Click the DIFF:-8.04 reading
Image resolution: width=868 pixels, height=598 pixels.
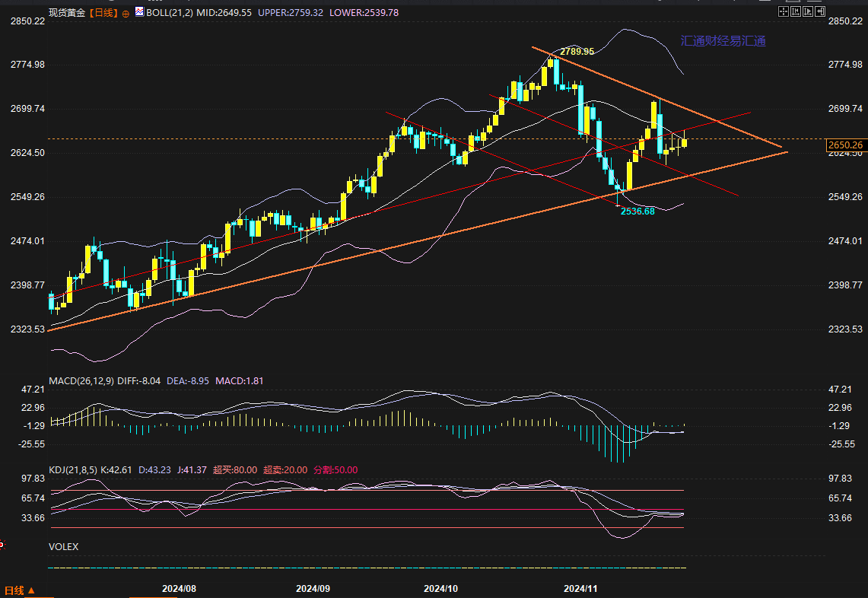(139, 381)
